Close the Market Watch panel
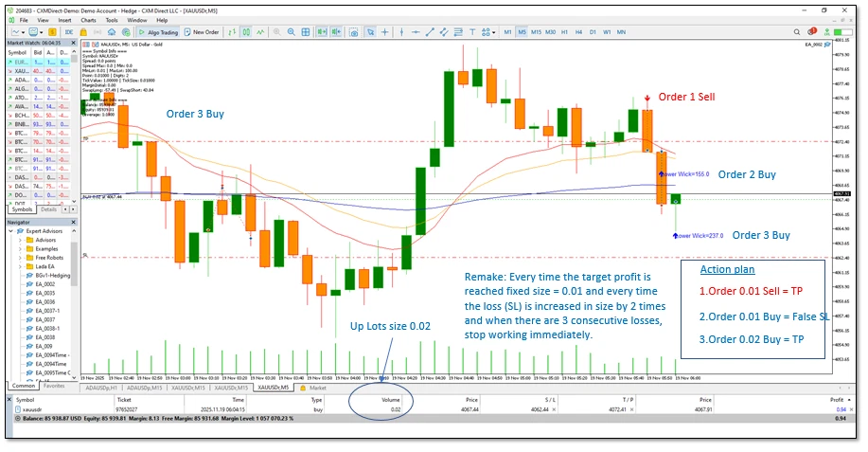The image size is (868, 452). click(x=73, y=43)
